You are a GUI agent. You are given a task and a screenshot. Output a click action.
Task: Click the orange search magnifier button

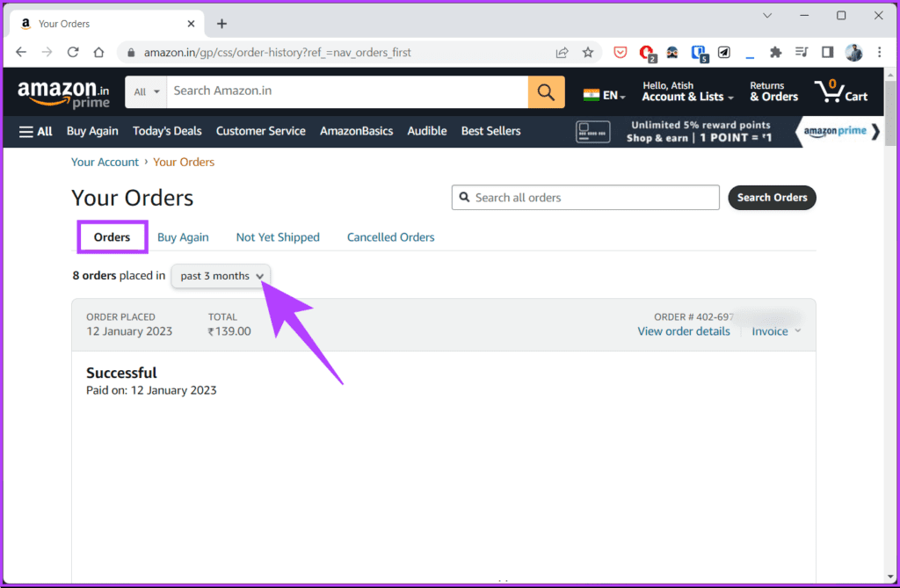546,92
